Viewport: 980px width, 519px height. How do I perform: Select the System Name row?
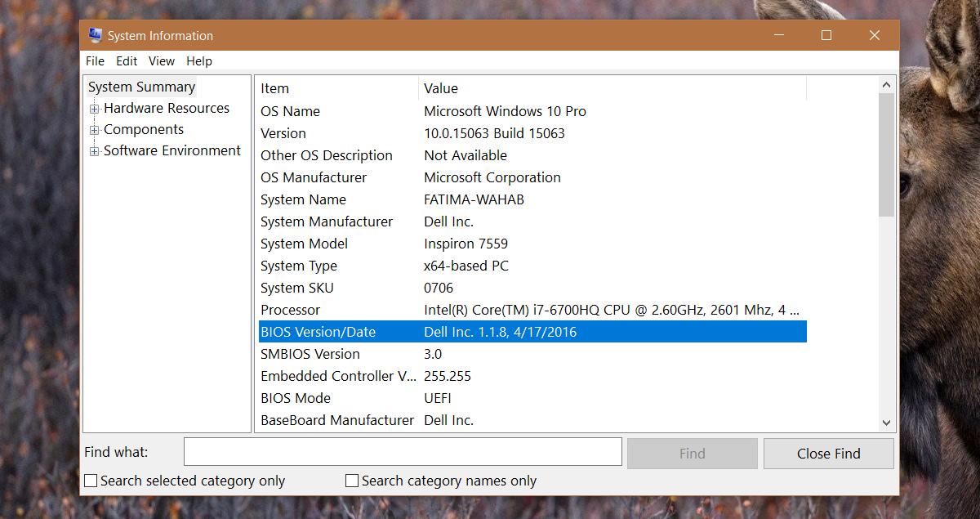pyautogui.click(x=532, y=199)
